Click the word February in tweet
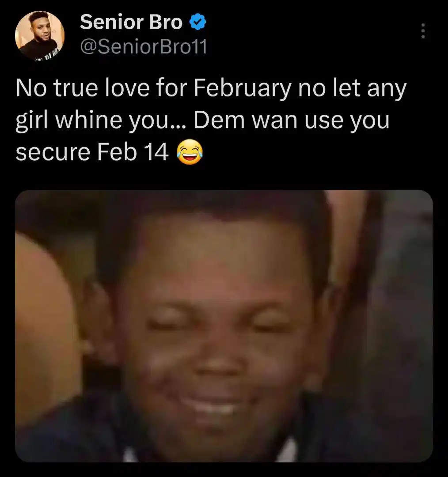This screenshot has width=448, height=477. 242,88
